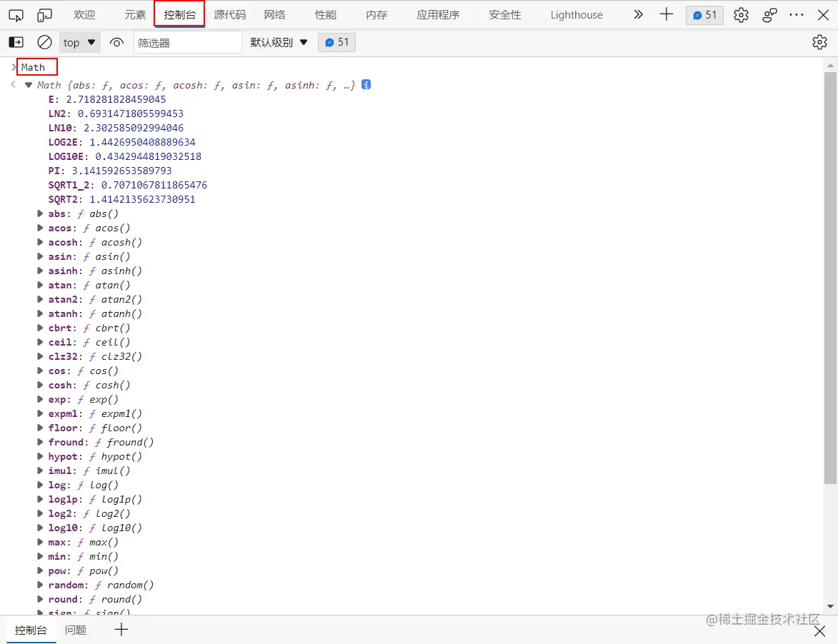Select the LN2 property row
This screenshot has width=838, height=644.
pyautogui.click(x=116, y=114)
